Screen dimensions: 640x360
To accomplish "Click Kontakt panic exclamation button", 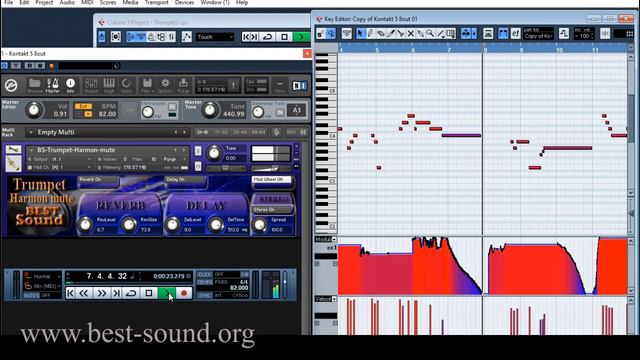I will (233, 85).
